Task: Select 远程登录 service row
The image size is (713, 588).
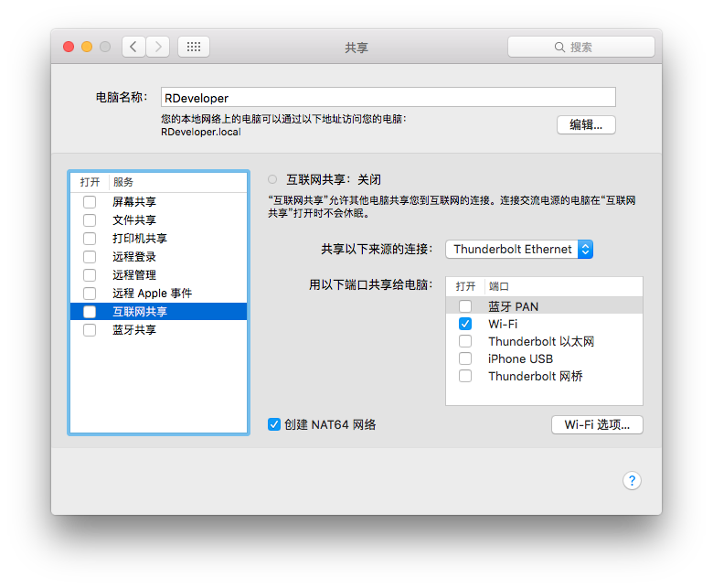Action: coord(159,257)
